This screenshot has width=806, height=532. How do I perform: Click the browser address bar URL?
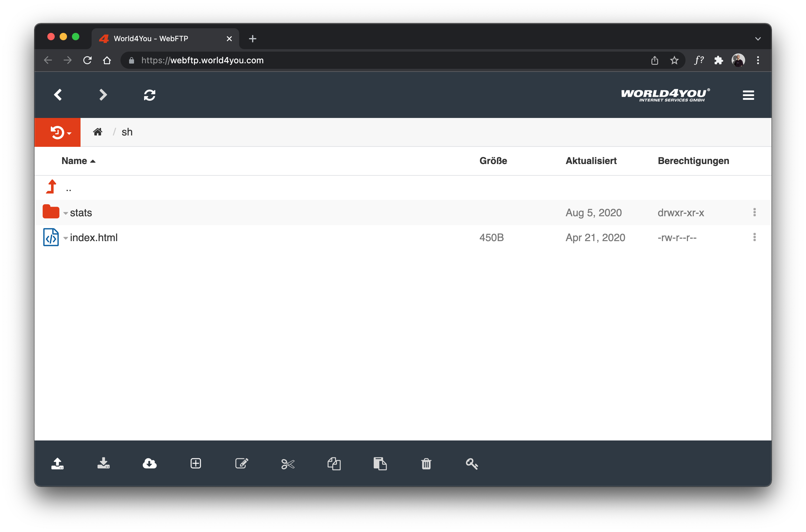[x=202, y=61]
